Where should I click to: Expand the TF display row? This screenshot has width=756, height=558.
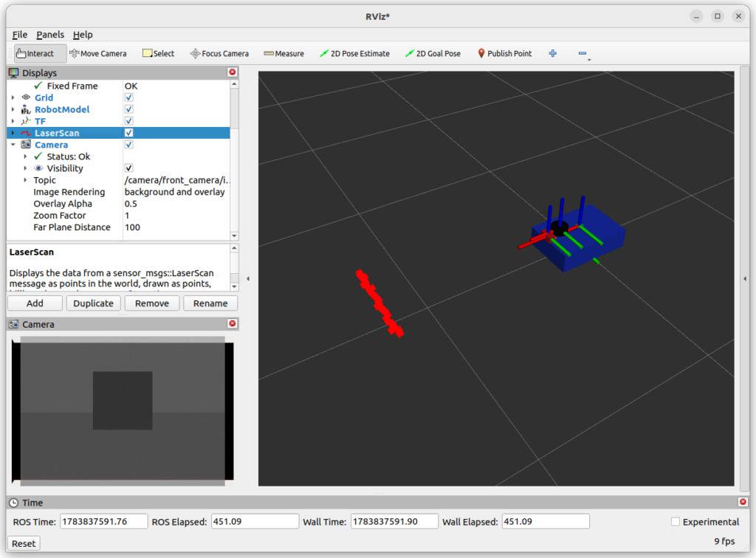tap(13, 121)
